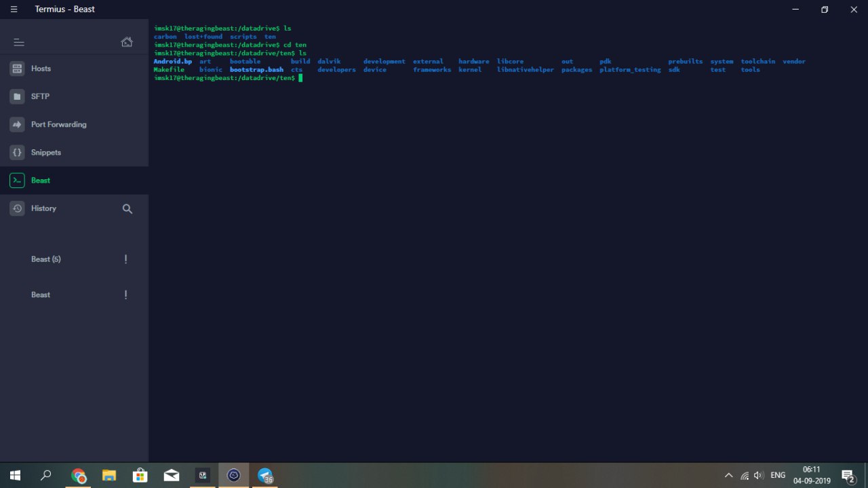
Task: Click the 'scripts' directory name
Action: pyautogui.click(x=243, y=36)
